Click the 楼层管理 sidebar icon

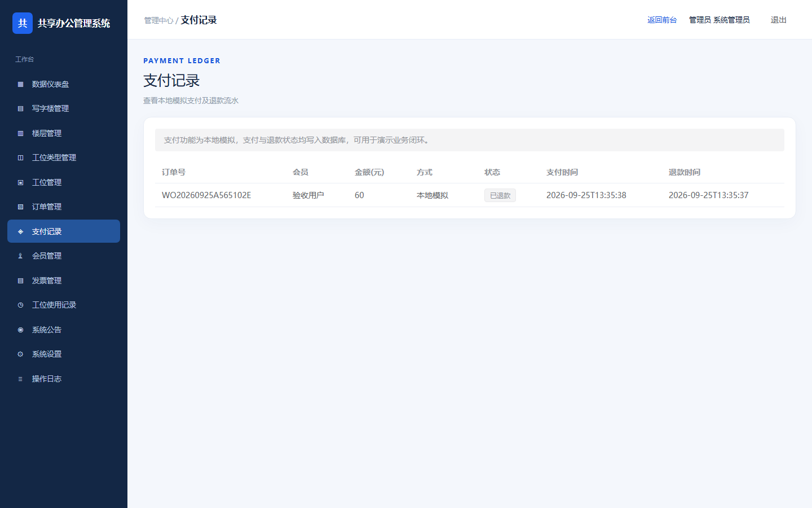[20, 133]
